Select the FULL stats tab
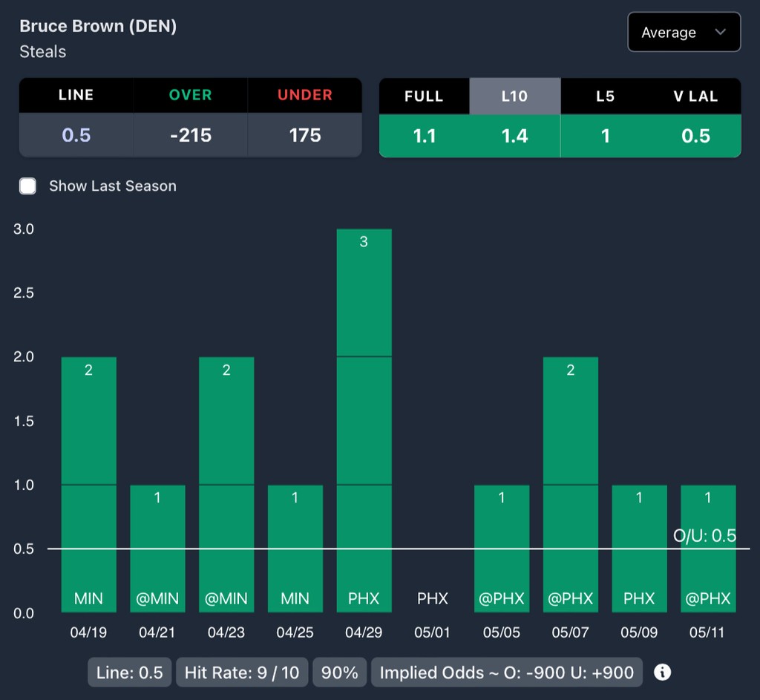Image resolution: width=760 pixels, height=700 pixels. [x=424, y=96]
